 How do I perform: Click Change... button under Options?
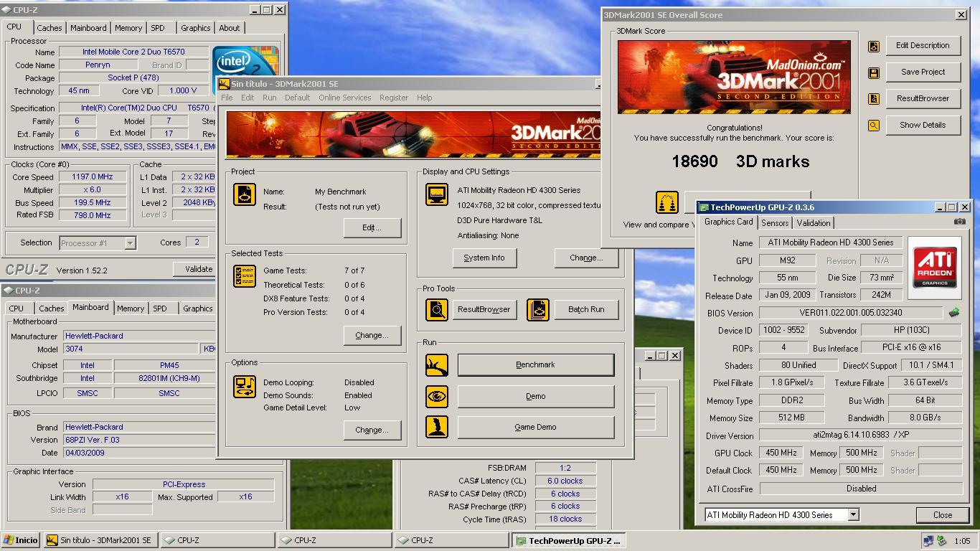(372, 430)
